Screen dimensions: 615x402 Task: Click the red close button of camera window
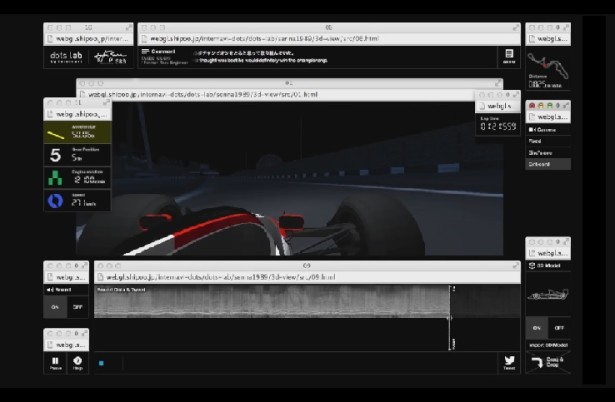(x=532, y=106)
